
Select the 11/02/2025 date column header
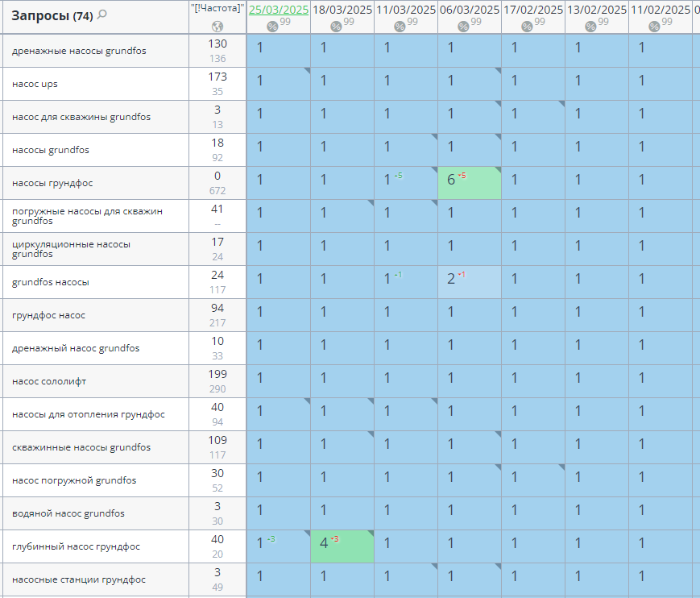tap(661, 10)
